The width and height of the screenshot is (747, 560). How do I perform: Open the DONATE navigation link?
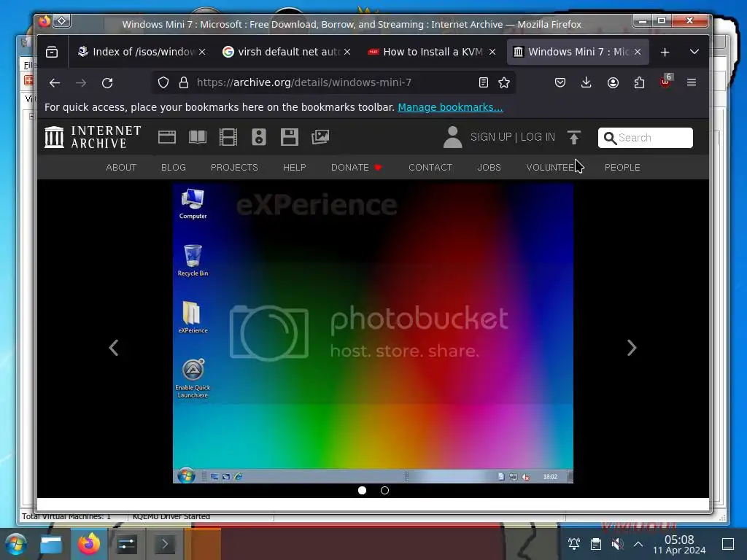click(356, 168)
